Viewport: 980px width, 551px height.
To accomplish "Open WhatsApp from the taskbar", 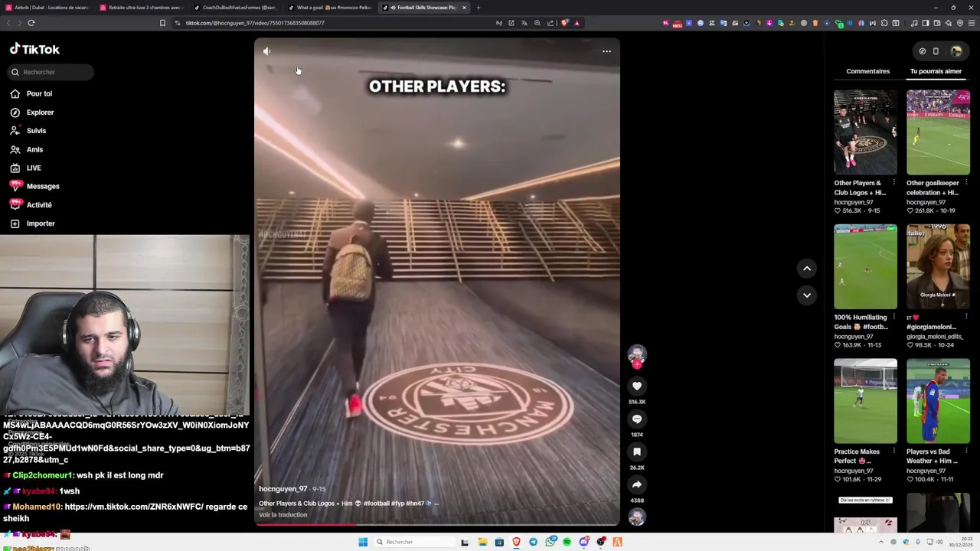I will [x=550, y=542].
